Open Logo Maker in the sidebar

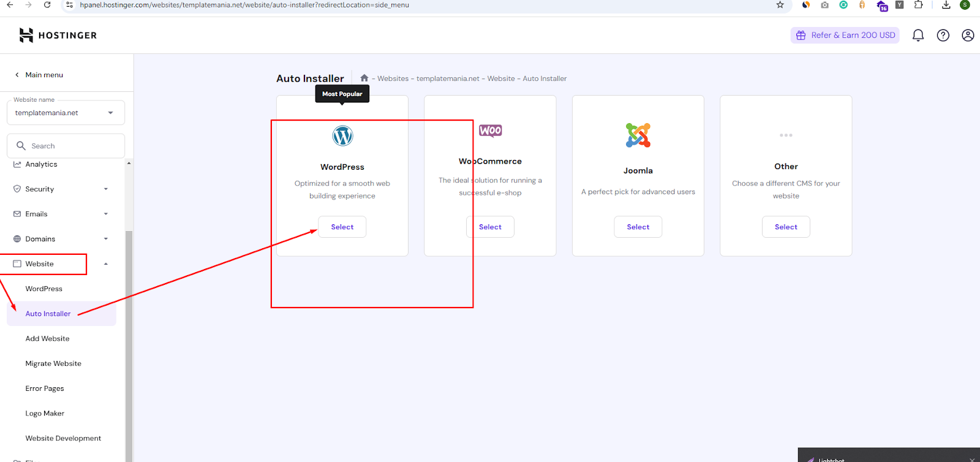coord(45,414)
